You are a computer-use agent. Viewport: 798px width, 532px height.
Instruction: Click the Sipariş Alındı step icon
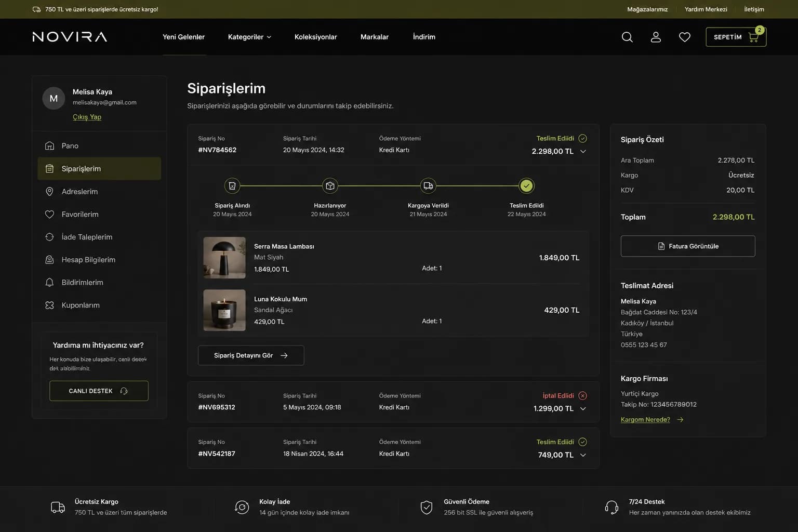(232, 185)
